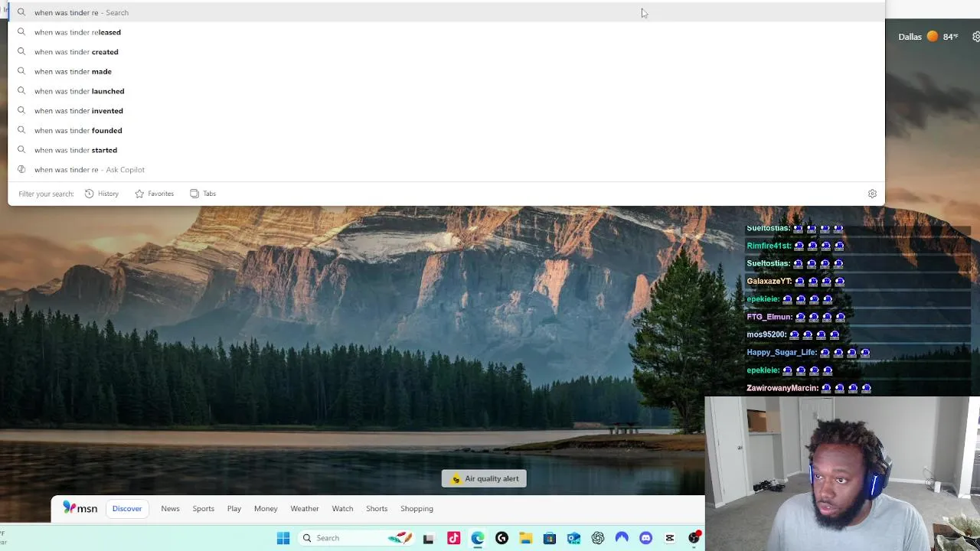Open CapCut taskbar icon
The width and height of the screenshot is (980, 551).
point(670,538)
